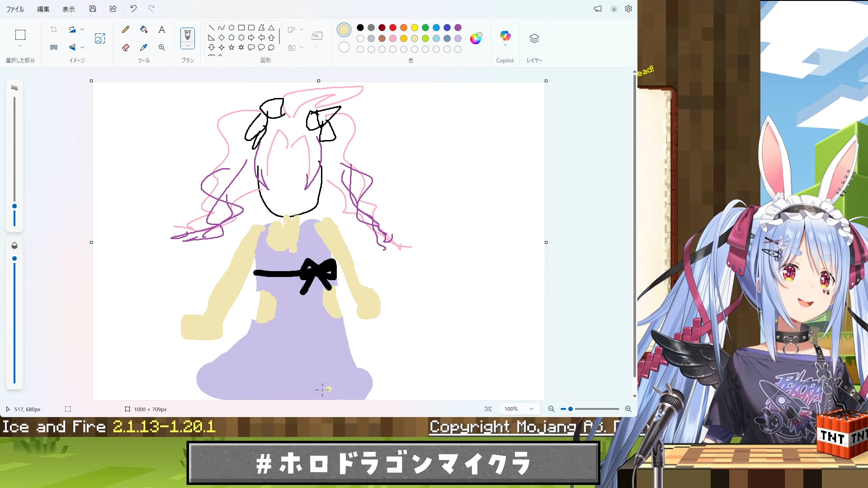Open the Layers panel
This screenshot has height=488, width=868.
point(534,38)
